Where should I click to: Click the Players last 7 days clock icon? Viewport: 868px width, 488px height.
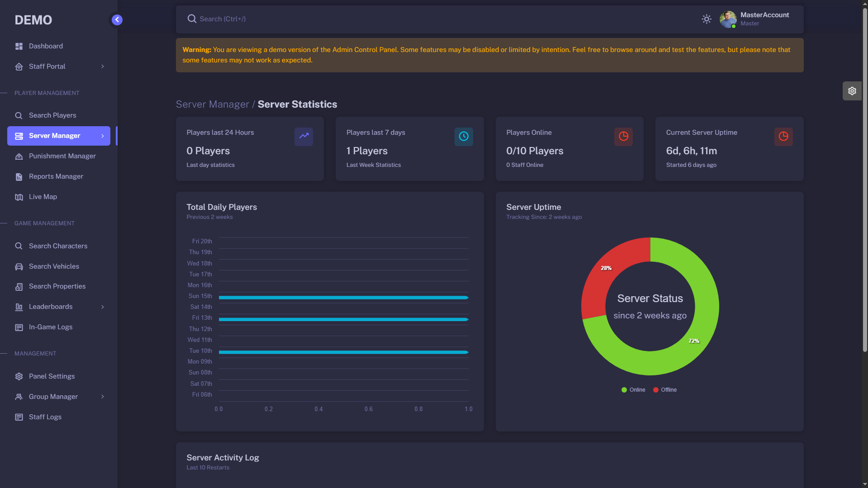(463, 137)
